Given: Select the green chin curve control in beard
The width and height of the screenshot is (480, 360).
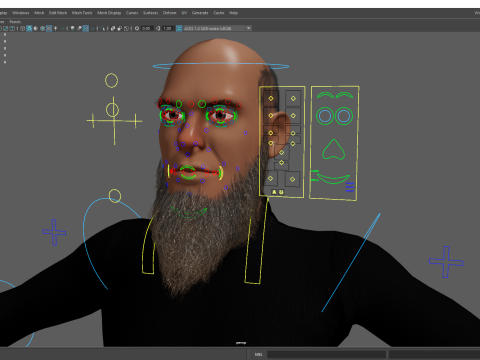Looking at the screenshot, I should 189,213.
